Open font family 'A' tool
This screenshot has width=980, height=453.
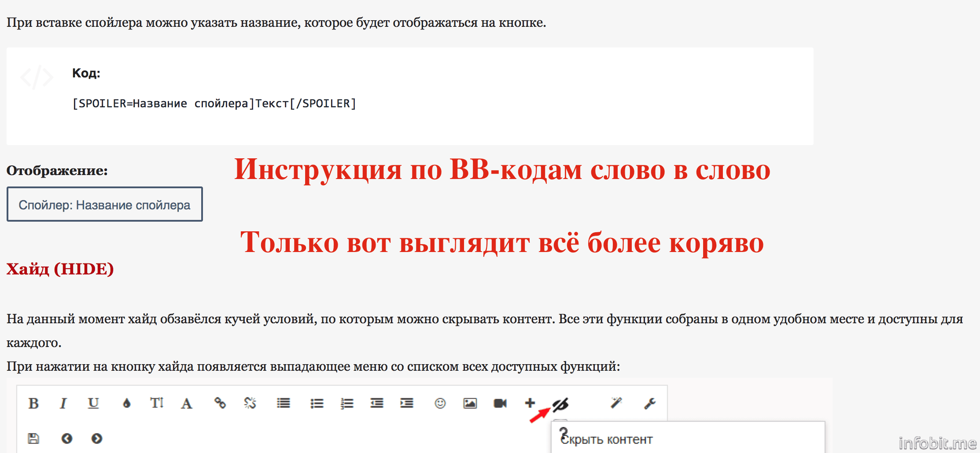187,403
